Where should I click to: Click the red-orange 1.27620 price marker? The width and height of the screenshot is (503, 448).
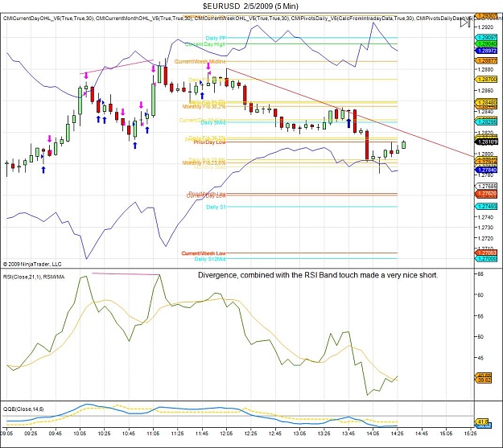coord(485,193)
